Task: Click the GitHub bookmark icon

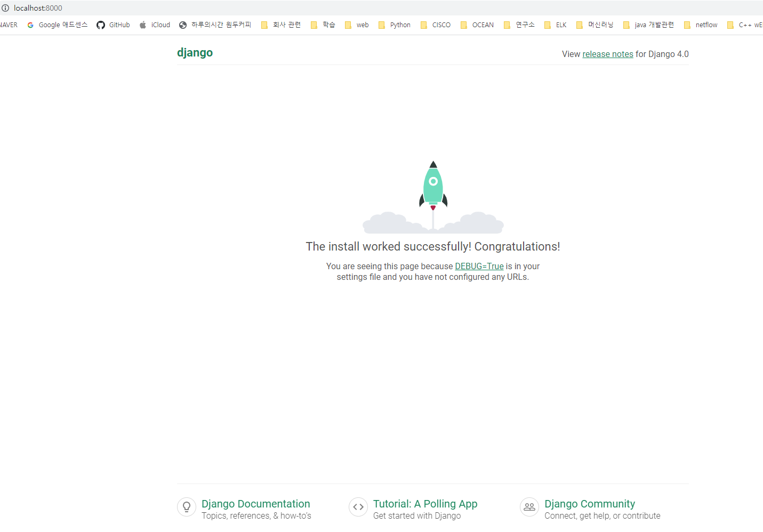Action: tap(100, 25)
